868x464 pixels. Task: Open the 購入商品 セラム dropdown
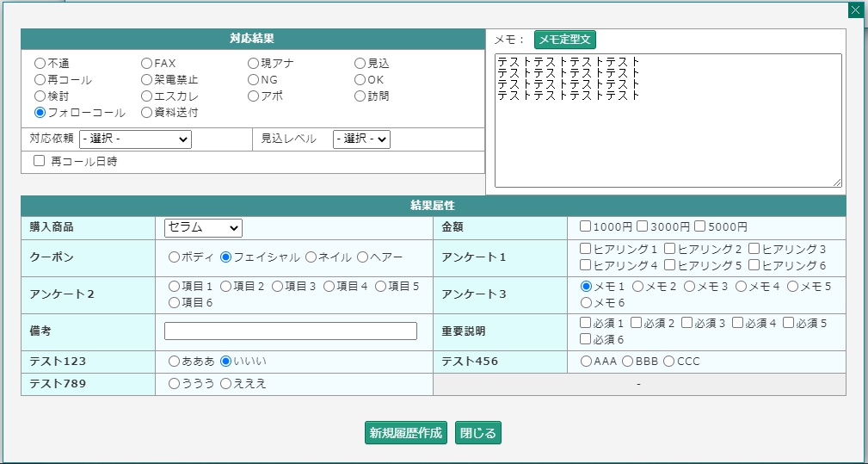tap(203, 227)
